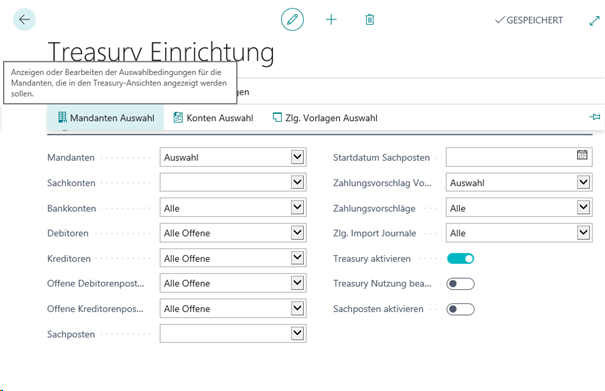Click the Zlg. Import Journale label

click(375, 233)
